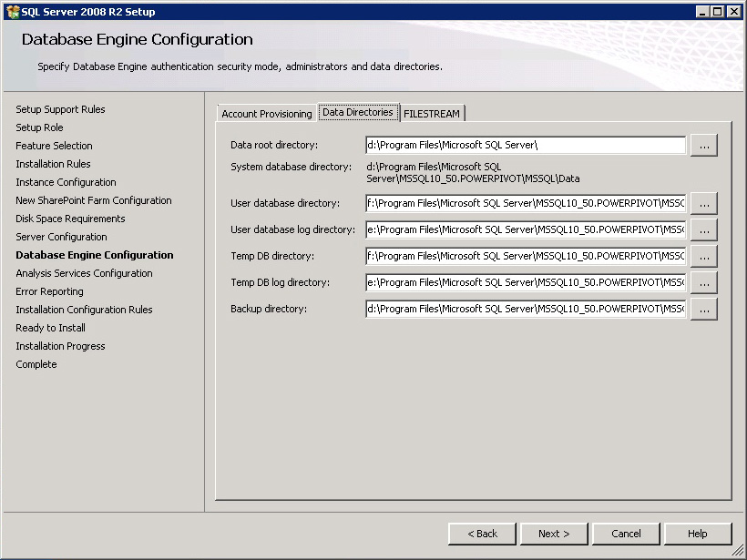The image size is (747, 560).
Task: Select Installation Rules step
Action: point(53,164)
